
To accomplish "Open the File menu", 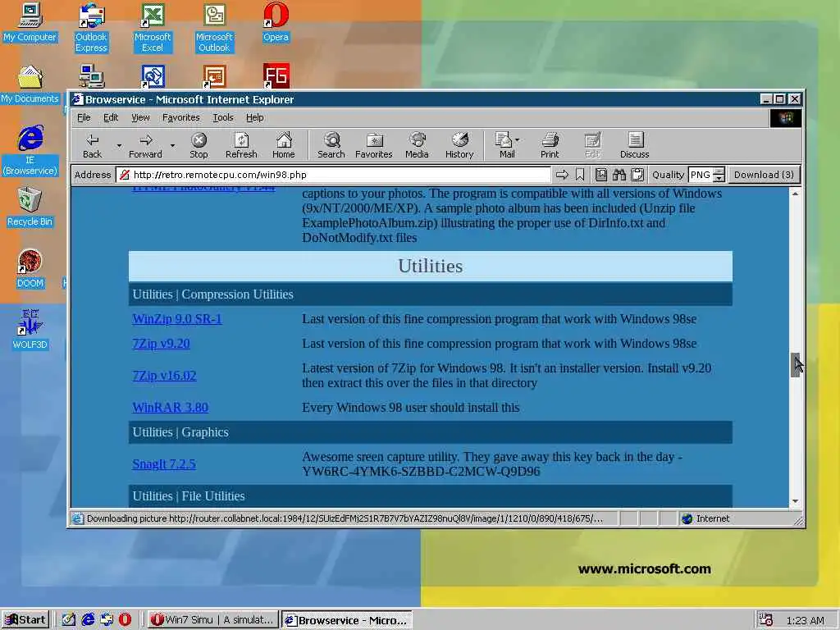I will click(84, 117).
